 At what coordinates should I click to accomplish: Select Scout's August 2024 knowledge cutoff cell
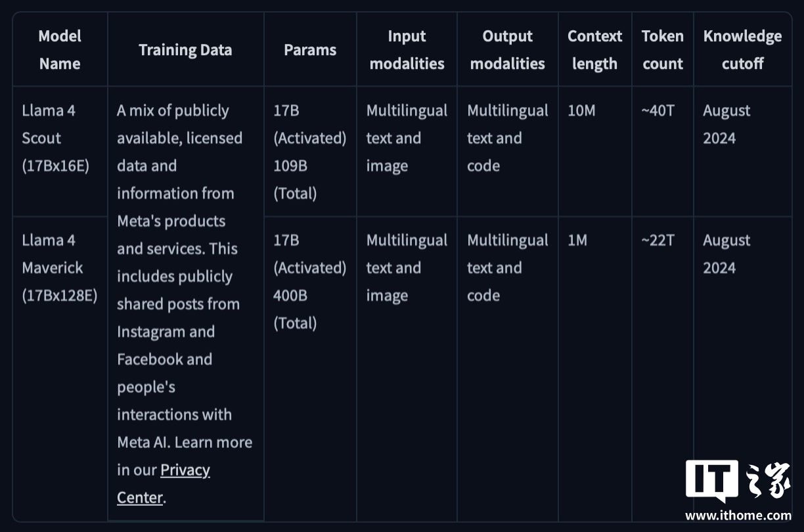[726, 124]
